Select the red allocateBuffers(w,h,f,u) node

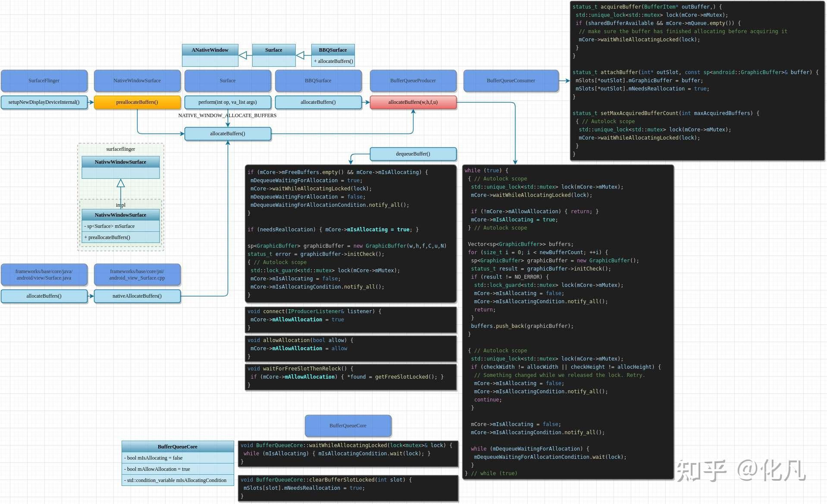[413, 102]
